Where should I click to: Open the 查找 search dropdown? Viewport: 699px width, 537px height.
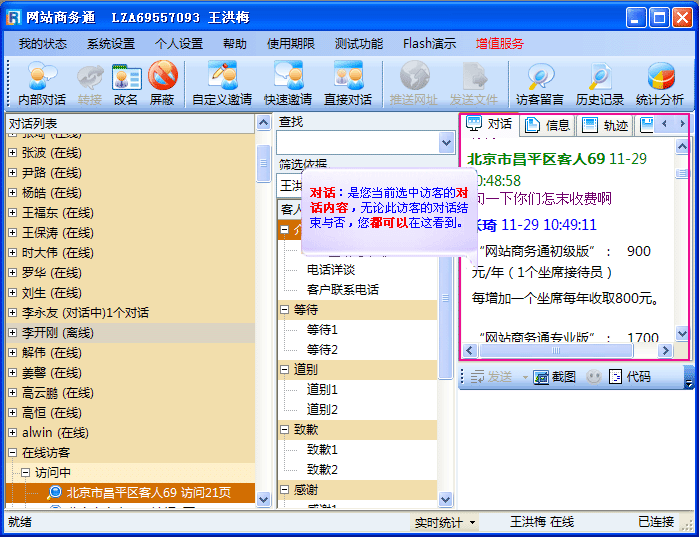446,143
